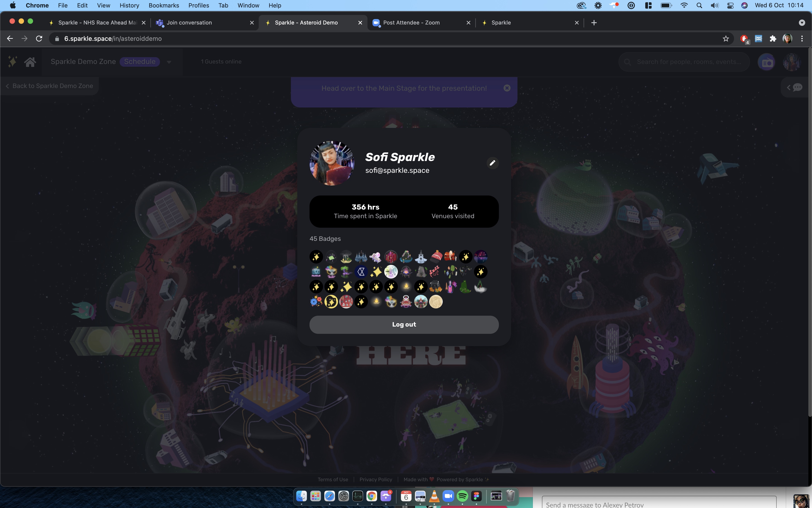
Task: Open Safari in the Dock
Action: pos(329,496)
